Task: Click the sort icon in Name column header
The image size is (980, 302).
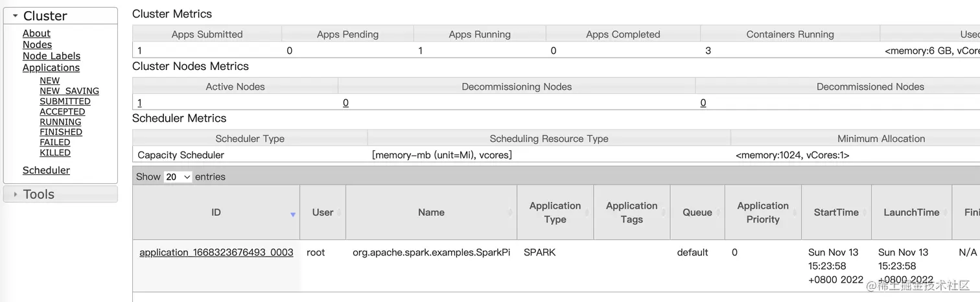Action: (511, 213)
